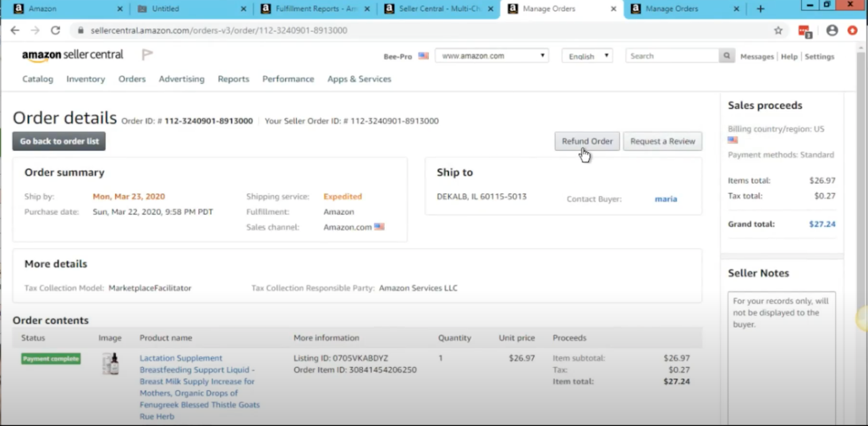Switch to the Untitled tab
Image resolution: width=868 pixels, height=426 pixels.
point(190,9)
